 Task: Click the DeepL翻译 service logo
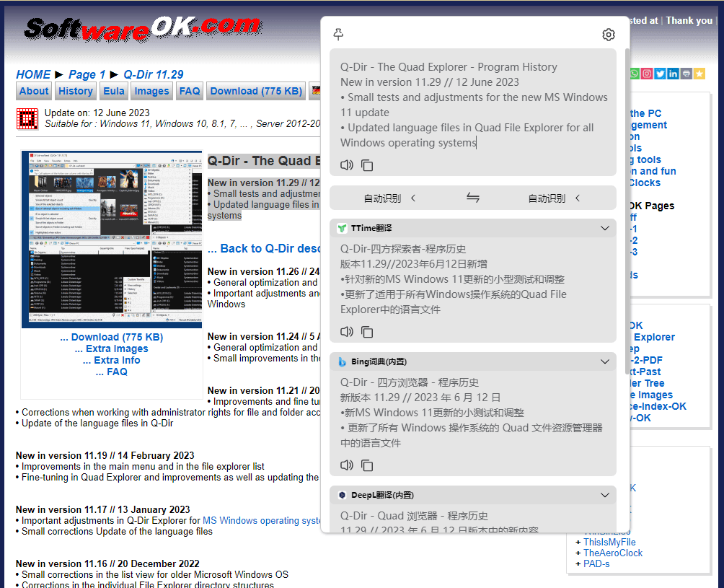(x=342, y=495)
